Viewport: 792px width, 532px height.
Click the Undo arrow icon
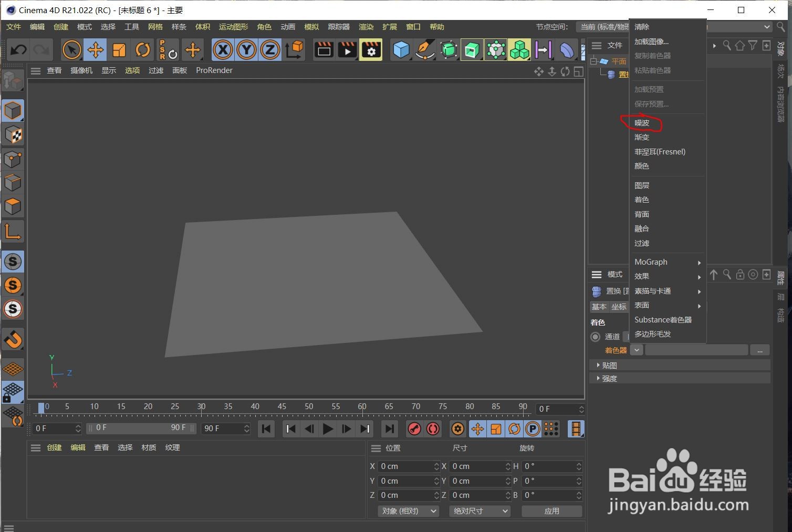17,49
